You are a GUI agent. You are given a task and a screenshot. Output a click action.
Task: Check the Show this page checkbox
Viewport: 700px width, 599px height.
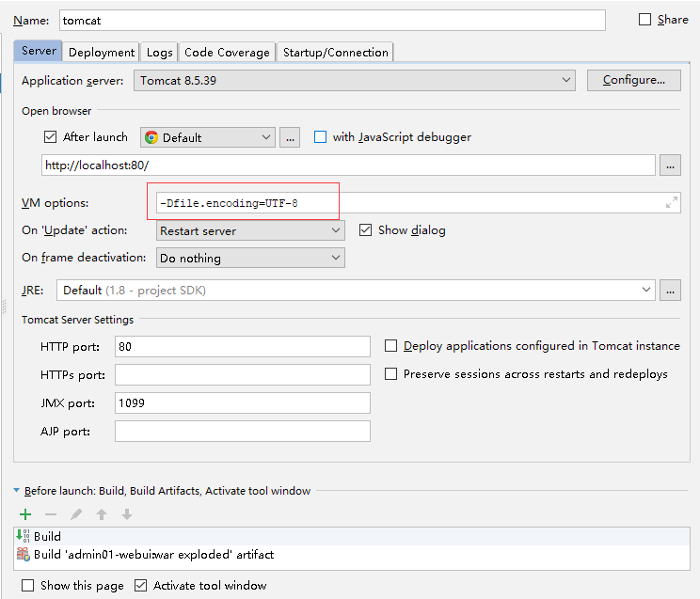coord(27,585)
